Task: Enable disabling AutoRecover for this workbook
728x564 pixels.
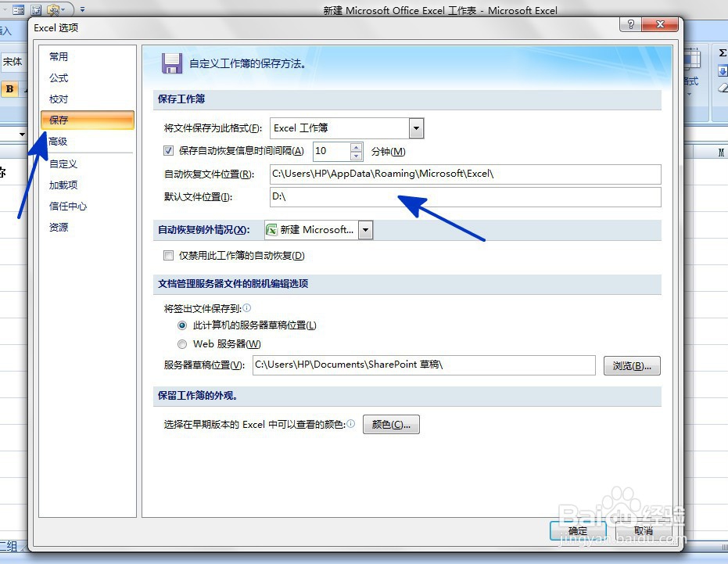Action: pos(169,256)
